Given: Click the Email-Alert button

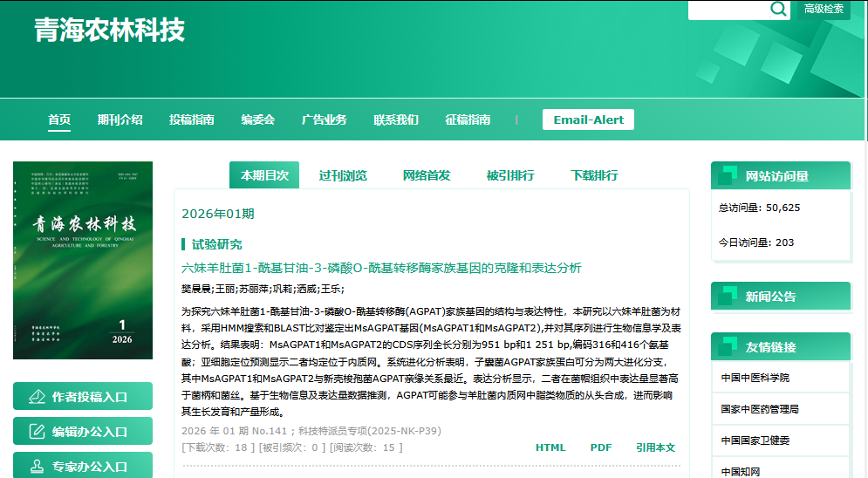Looking at the screenshot, I should point(588,119).
